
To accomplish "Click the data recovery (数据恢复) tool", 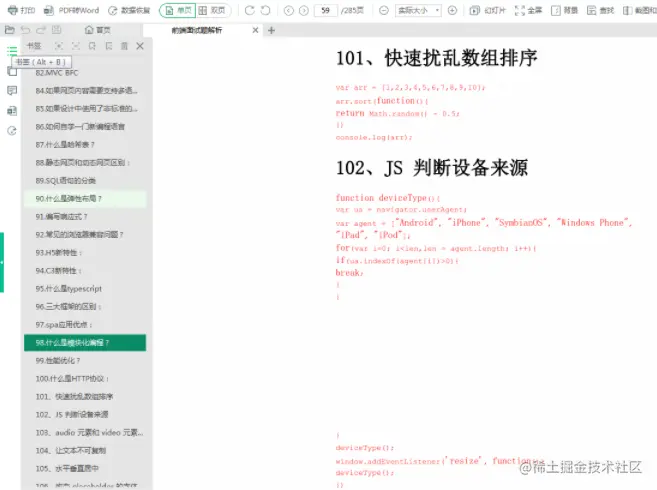I will 129,10.
